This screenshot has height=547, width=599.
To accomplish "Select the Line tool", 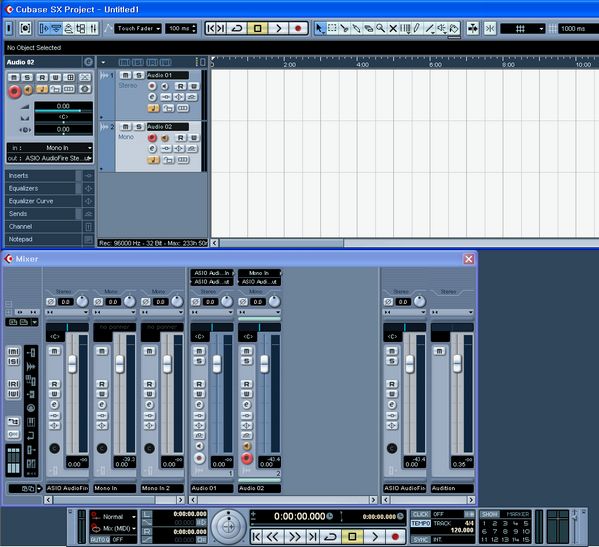I will pos(429,29).
